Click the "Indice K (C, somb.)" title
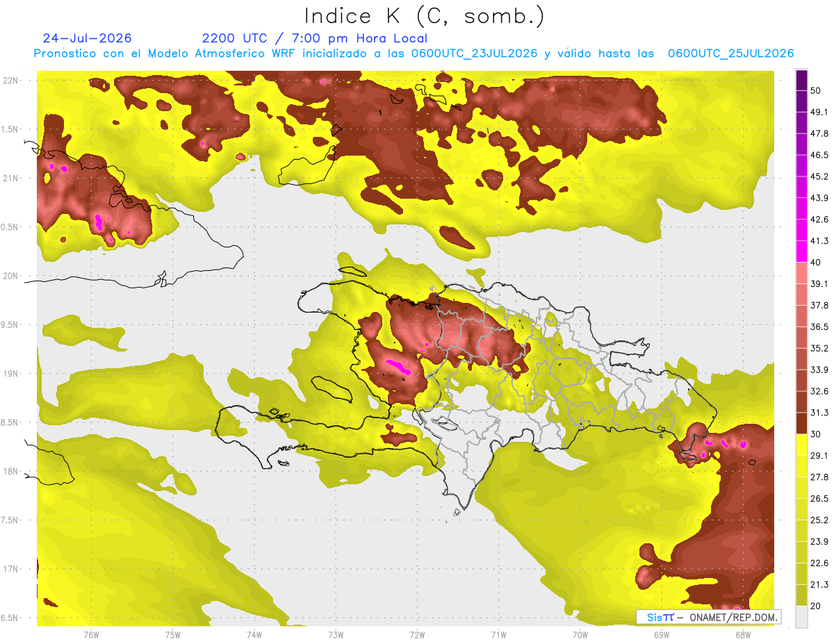834x644 pixels. (425, 16)
